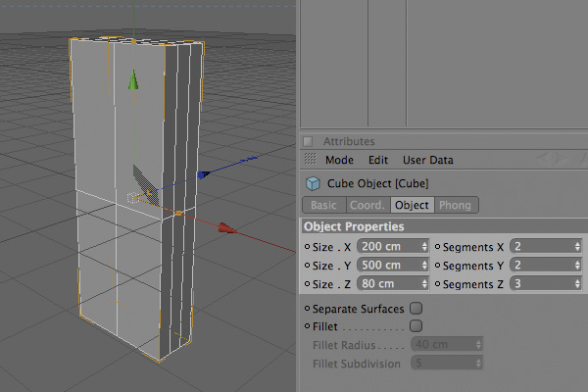Open the Edit menu
Viewport: 588px width, 392px height.
[378, 160]
